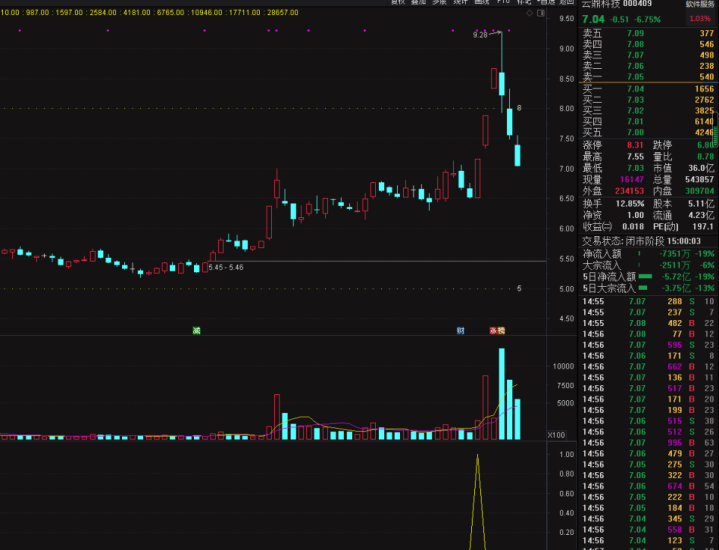
Task: Click the green 减 event marker icon
Action: 196,329
